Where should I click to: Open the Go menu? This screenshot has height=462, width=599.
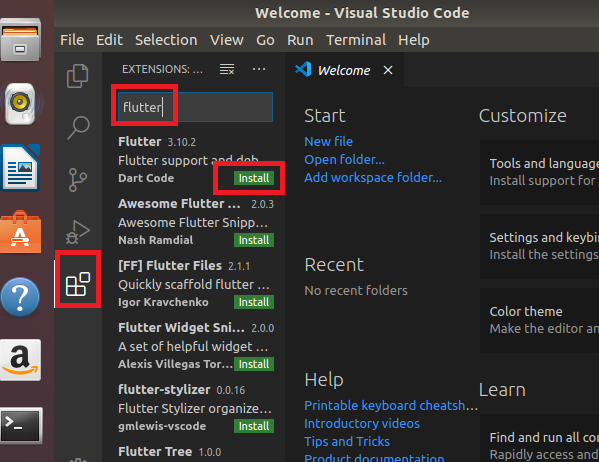(265, 40)
